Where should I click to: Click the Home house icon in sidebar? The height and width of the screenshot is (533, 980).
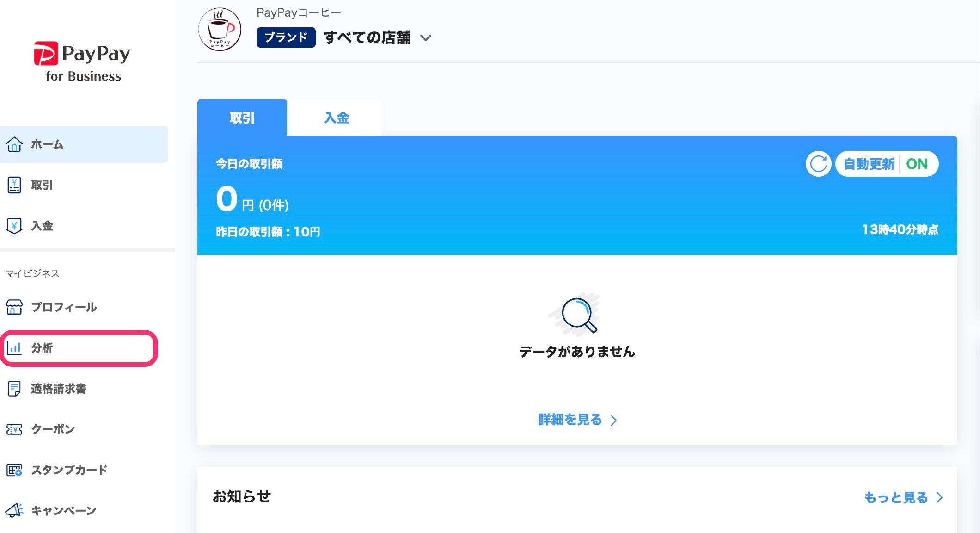point(14,144)
